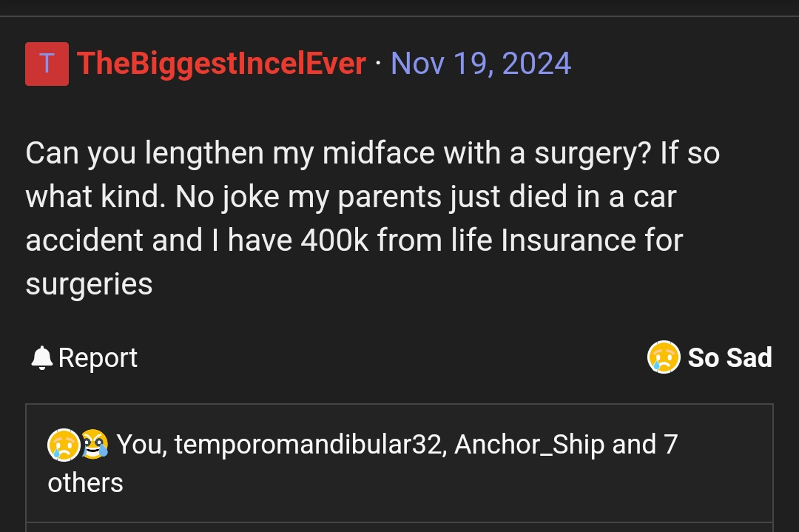Click the crying emoji next to So Sad
This screenshot has width=799, height=532.
pyautogui.click(x=664, y=358)
